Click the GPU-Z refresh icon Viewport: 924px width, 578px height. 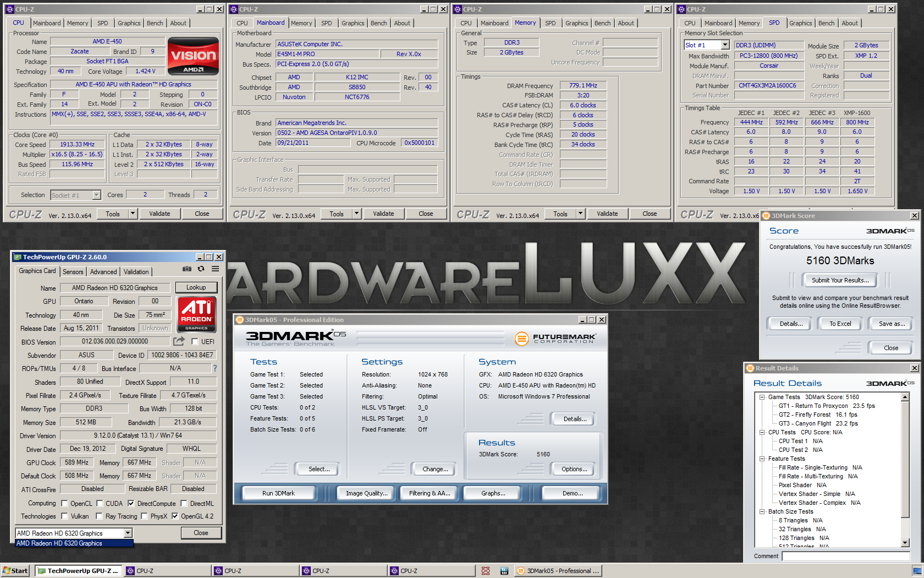(201, 269)
